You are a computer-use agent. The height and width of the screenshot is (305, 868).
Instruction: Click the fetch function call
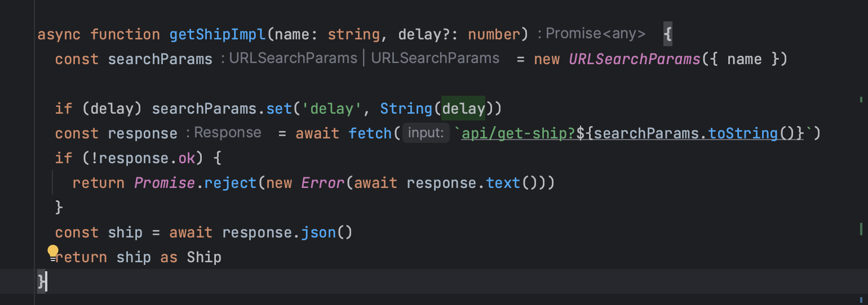pos(371,133)
